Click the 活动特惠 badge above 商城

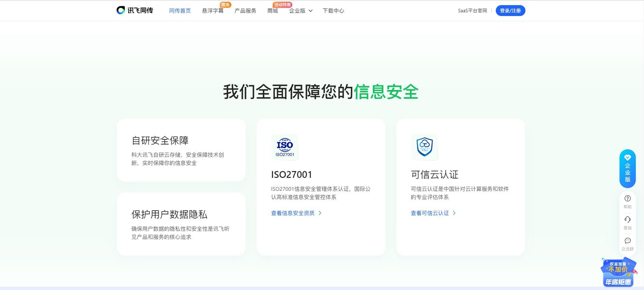pos(282,5)
